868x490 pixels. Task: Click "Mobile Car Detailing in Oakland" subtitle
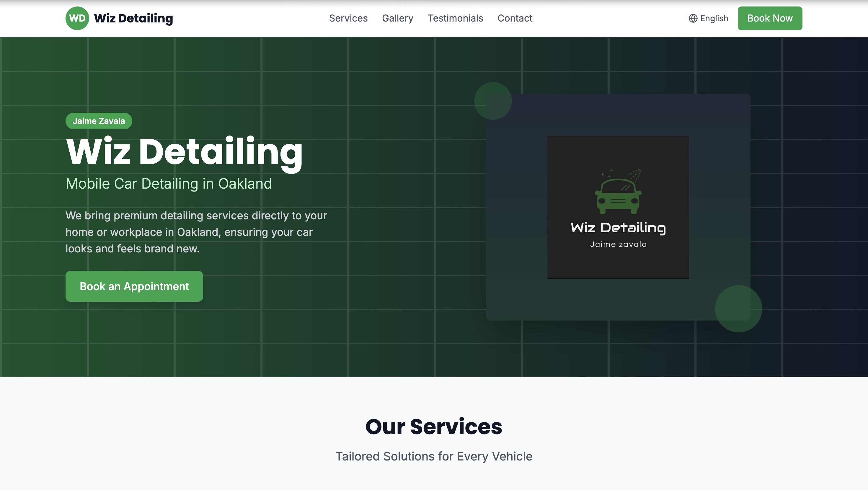[169, 184]
